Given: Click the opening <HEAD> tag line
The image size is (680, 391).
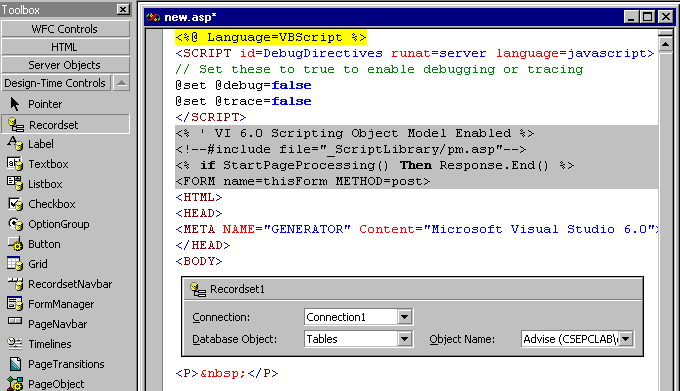Looking at the screenshot, I should pyautogui.click(x=199, y=213).
